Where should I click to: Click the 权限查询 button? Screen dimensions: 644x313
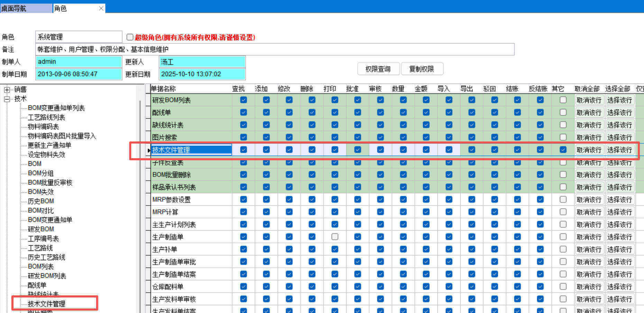tap(378, 69)
